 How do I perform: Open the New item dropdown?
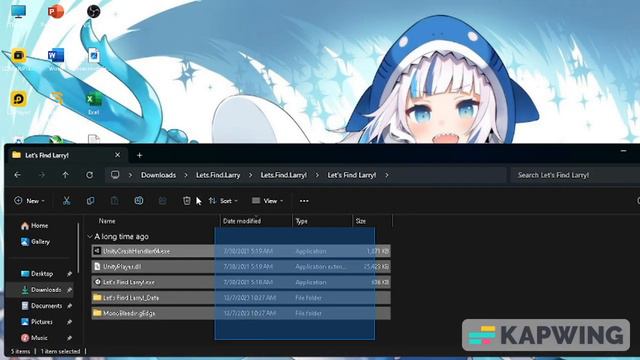coord(29,201)
